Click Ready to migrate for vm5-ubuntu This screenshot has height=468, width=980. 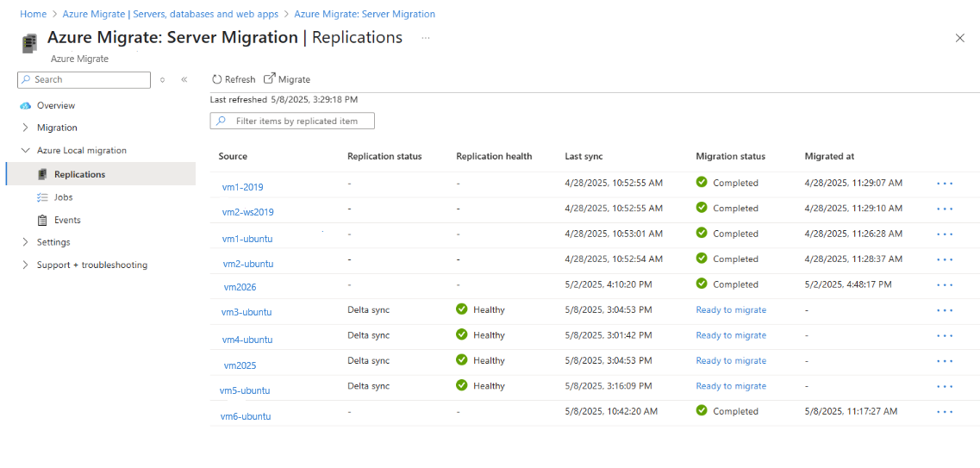click(x=731, y=386)
